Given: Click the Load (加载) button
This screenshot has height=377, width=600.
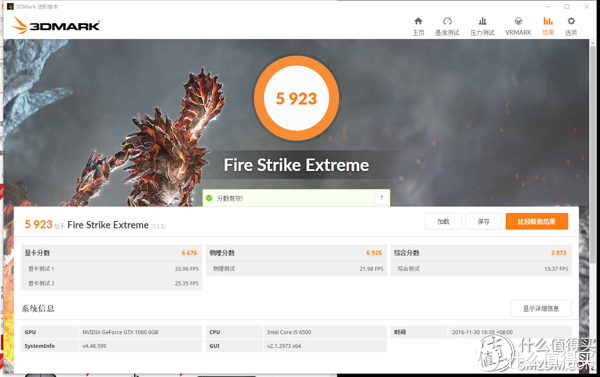Looking at the screenshot, I should coord(443,222).
